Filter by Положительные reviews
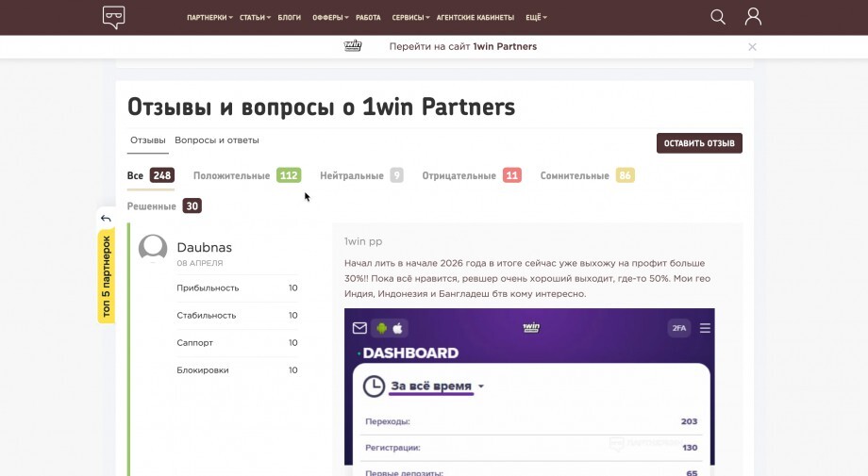The height and width of the screenshot is (476, 868). click(245, 175)
